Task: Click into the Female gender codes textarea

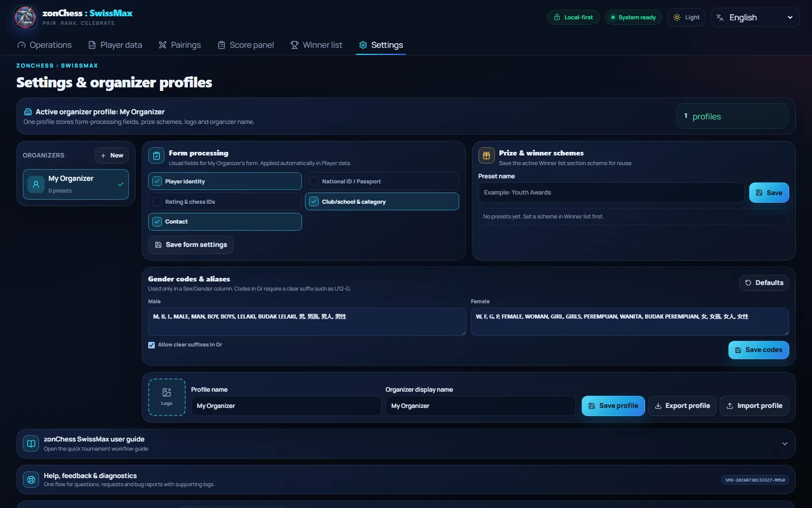Action: point(630,322)
